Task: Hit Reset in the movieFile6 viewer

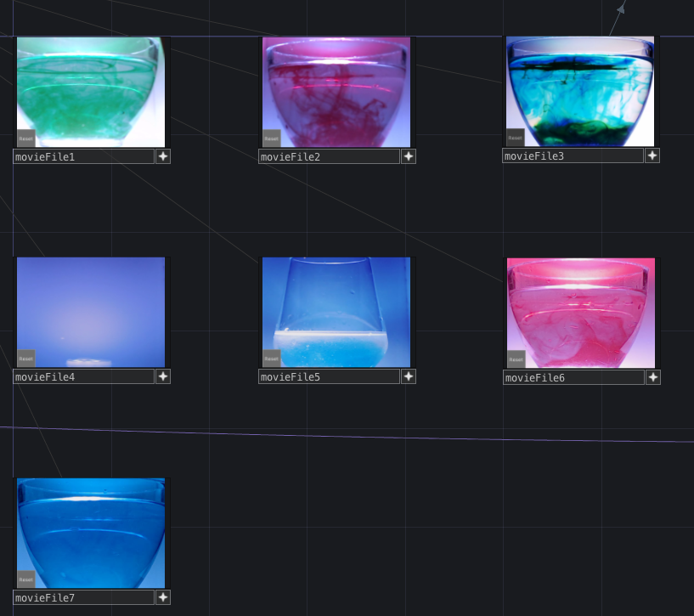Action: point(516,359)
